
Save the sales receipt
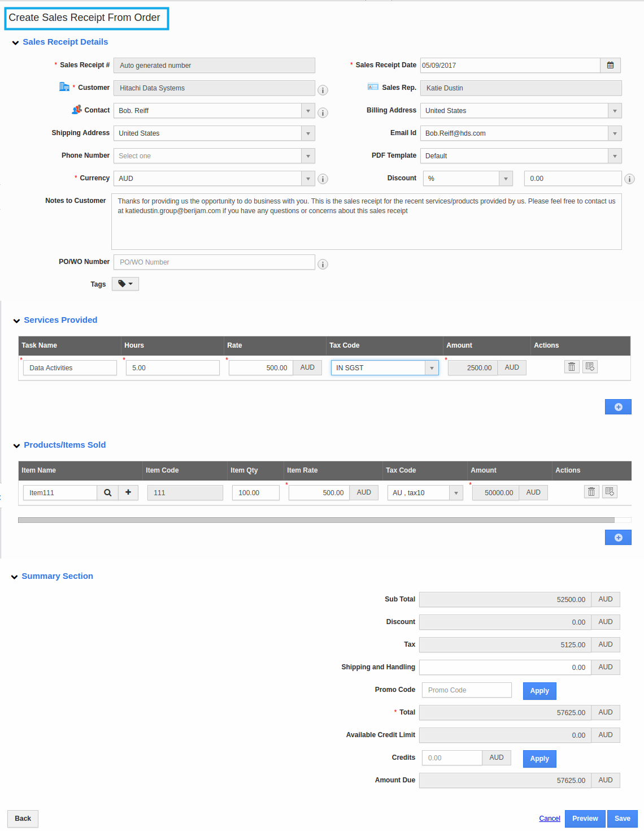pos(622,818)
